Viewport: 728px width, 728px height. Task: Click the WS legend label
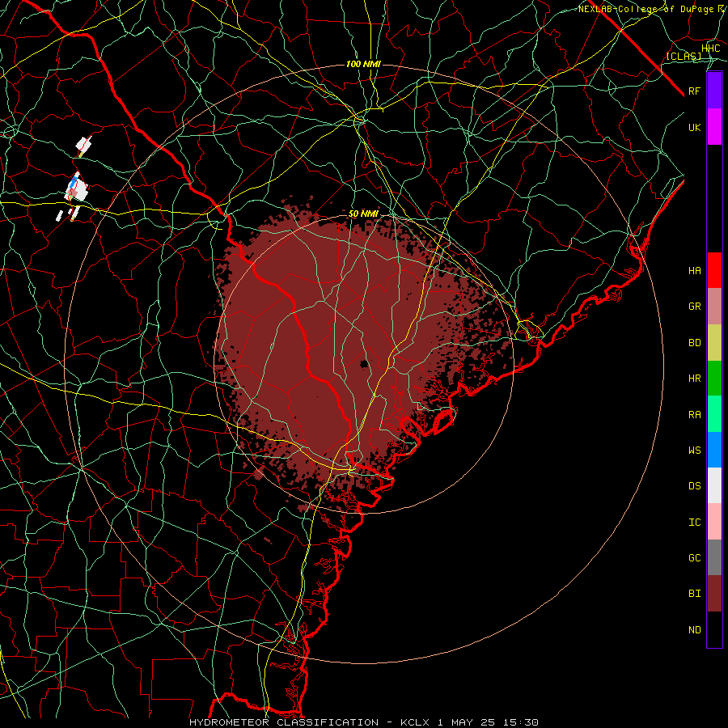point(695,450)
